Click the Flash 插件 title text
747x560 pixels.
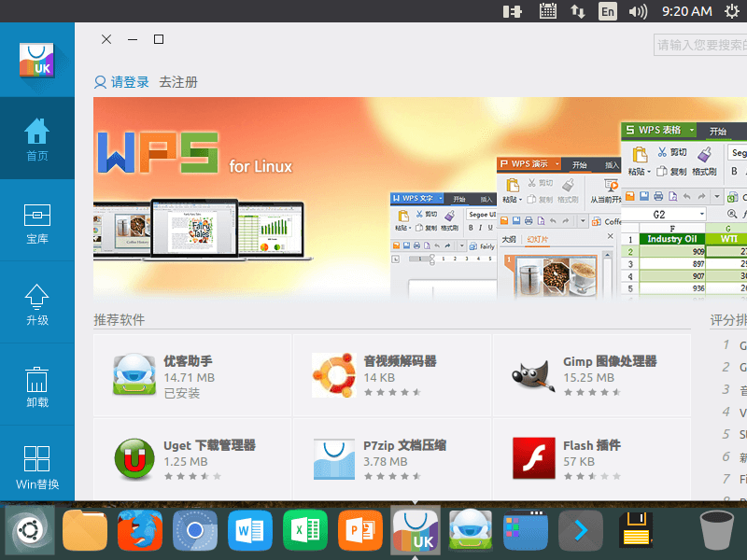pyautogui.click(x=592, y=445)
